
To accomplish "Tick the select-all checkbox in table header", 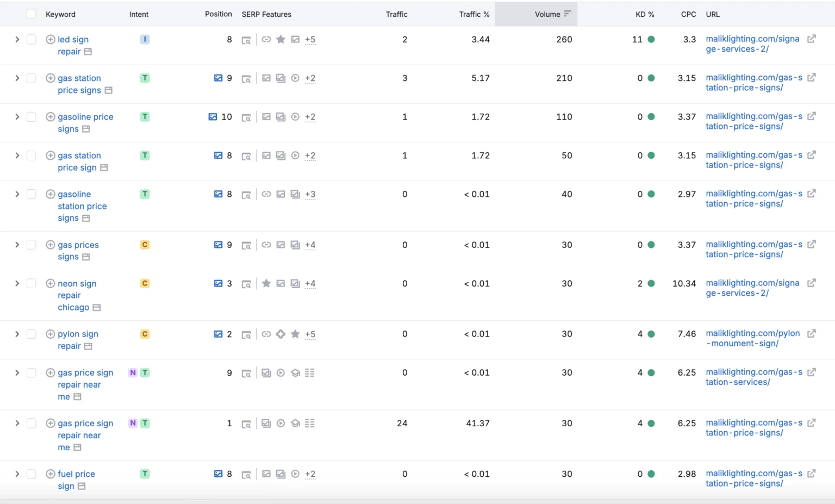I will coord(32,14).
